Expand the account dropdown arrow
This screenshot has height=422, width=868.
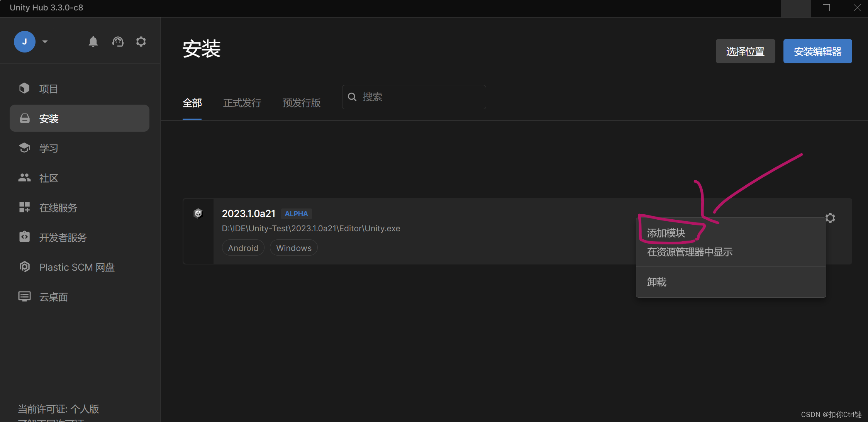45,42
